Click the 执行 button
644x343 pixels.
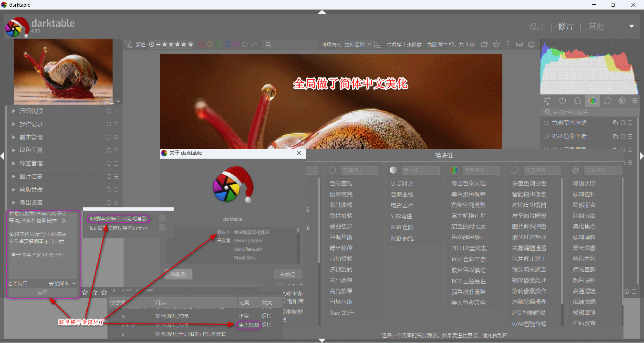[x=42, y=292]
